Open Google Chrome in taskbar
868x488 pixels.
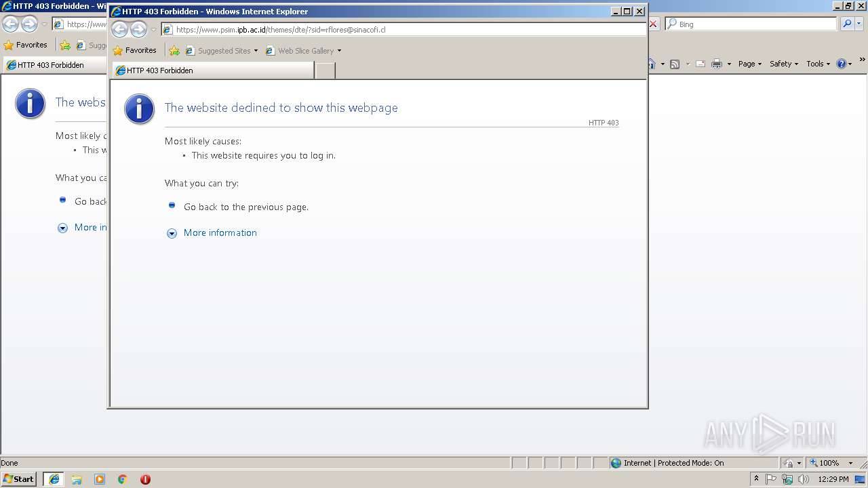122,479
